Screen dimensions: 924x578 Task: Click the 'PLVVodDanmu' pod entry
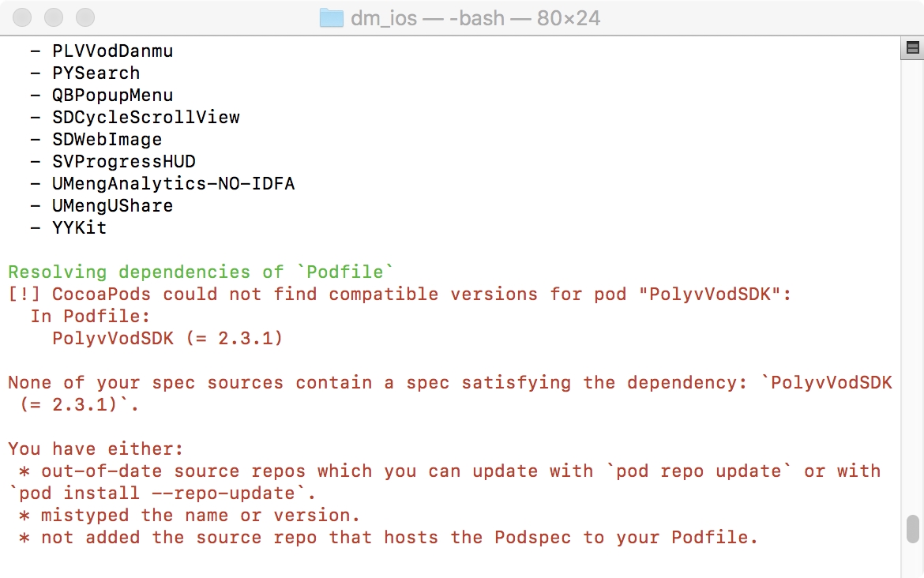[x=112, y=51]
